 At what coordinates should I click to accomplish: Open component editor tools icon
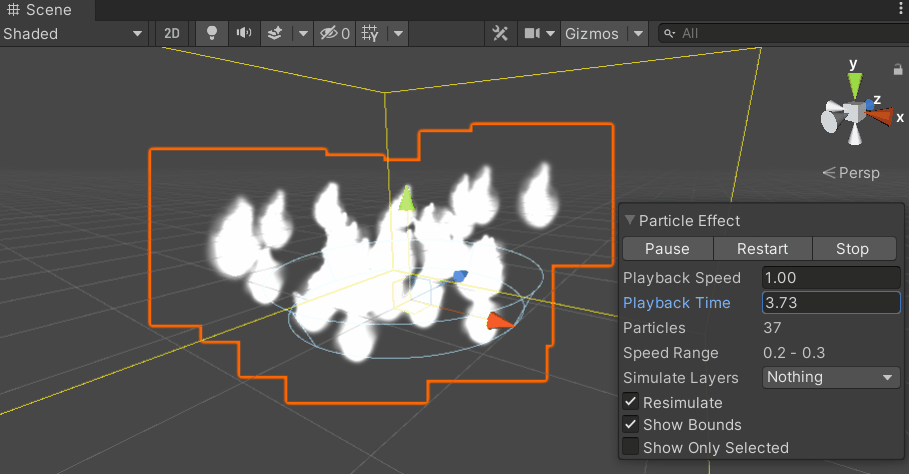[500, 34]
